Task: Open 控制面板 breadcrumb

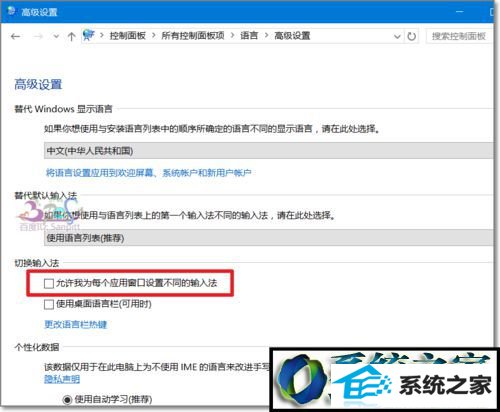Action: (x=128, y=36)
